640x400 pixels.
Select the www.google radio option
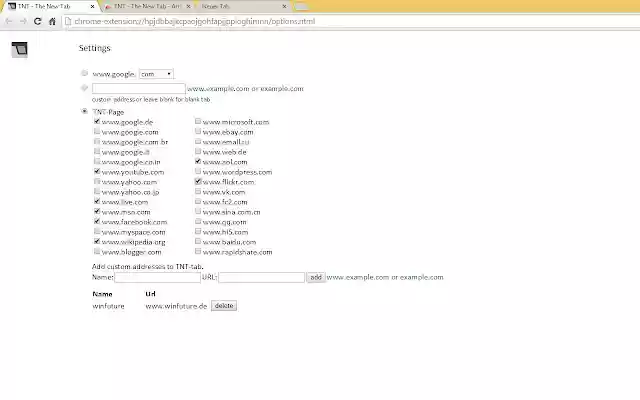(84, 73)
